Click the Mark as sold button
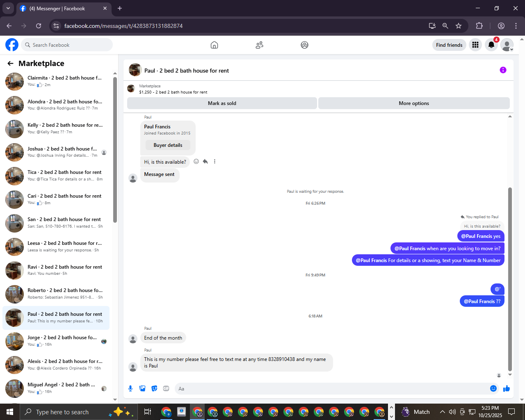 222,103
